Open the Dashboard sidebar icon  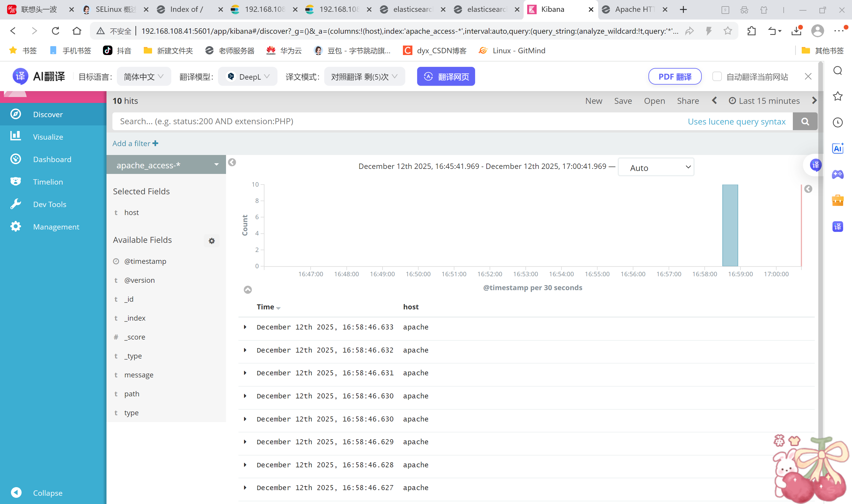[16, 159]
